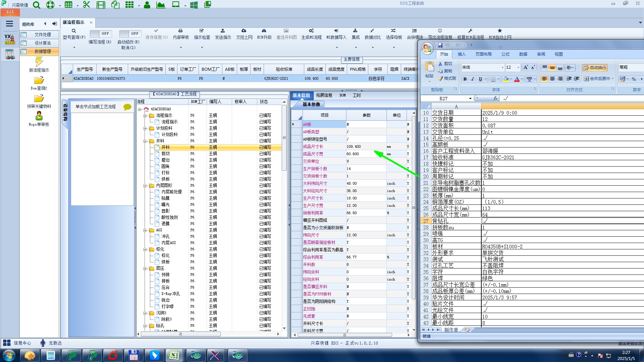Click the Excel format painter 格式刷
644x362 pixels.
click(447, 78)
